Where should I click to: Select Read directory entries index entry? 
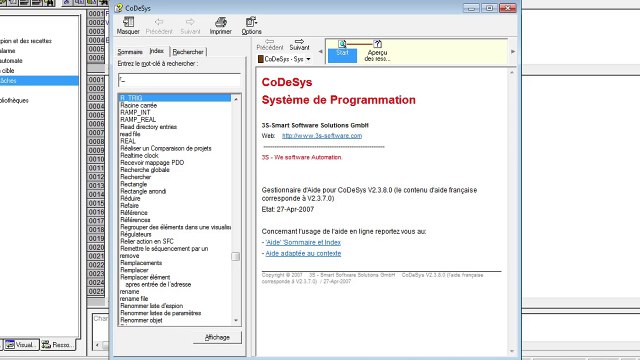coord(148,127)
